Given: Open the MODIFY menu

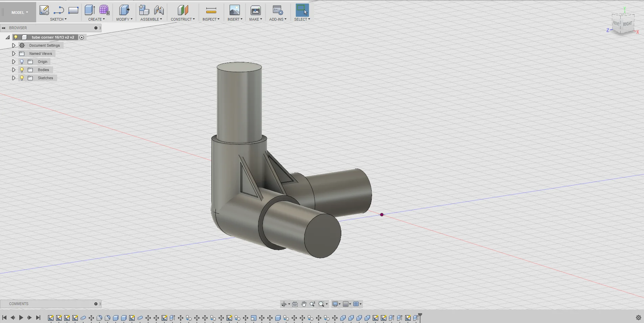Looking at the screenshot, I should [x=124, y=19].
